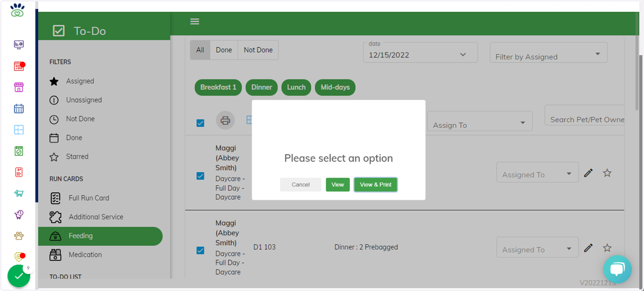Screen dimensions: 644x291
Task: Toggle the select-all checkbox near printer
Action: coord(200,123)
